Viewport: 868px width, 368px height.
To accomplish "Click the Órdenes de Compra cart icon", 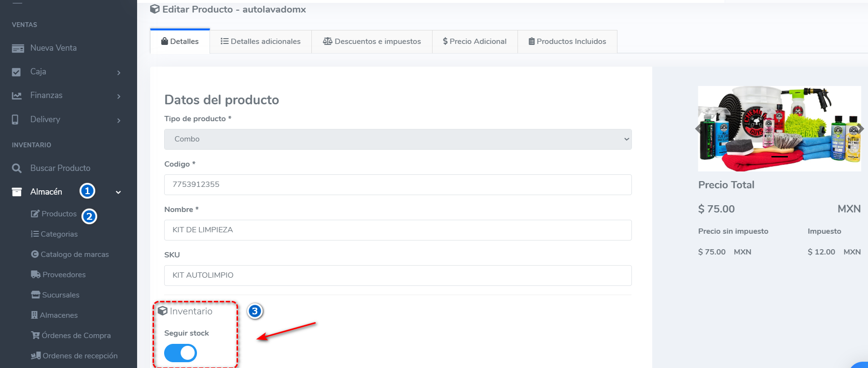I will click(35, 335).
